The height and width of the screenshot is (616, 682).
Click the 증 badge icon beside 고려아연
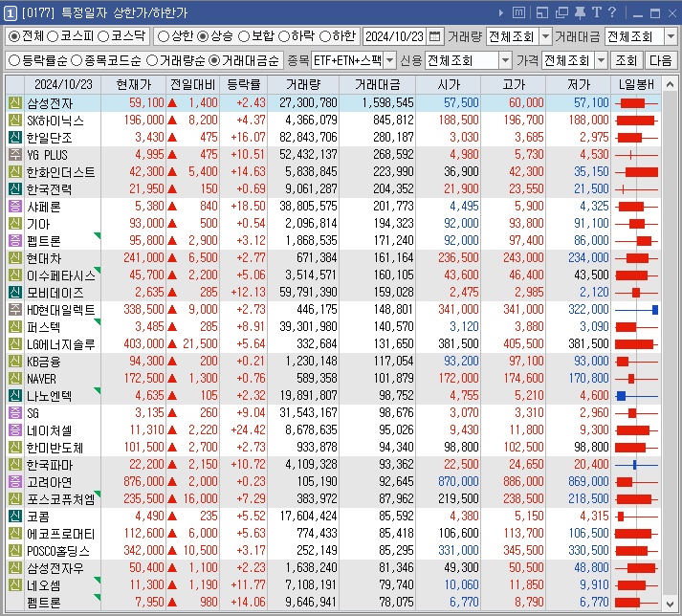(x=15, y=481)
